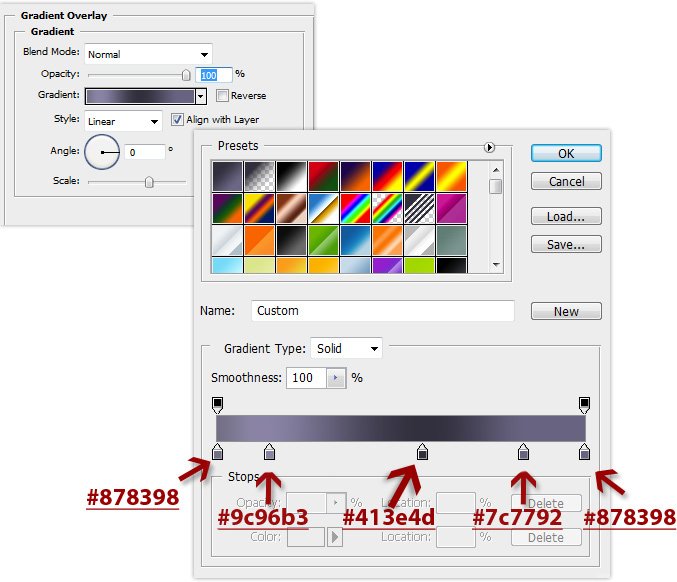This screenshot has height=582, width=677.
Task: Click the Gradient preview swatch in Gradient Overlay
Action: [140, 96]
